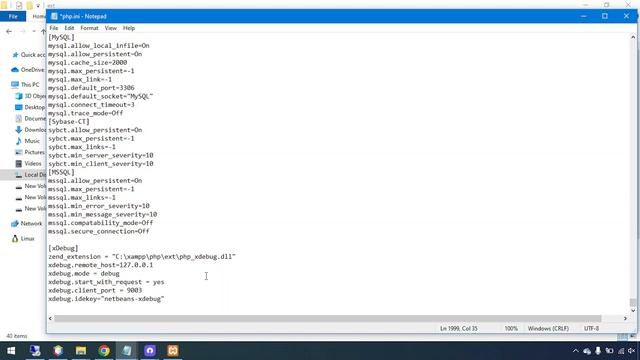Place cursor on zend_extension line
This screenshot has height=360, width=640.
coord(142,257)
